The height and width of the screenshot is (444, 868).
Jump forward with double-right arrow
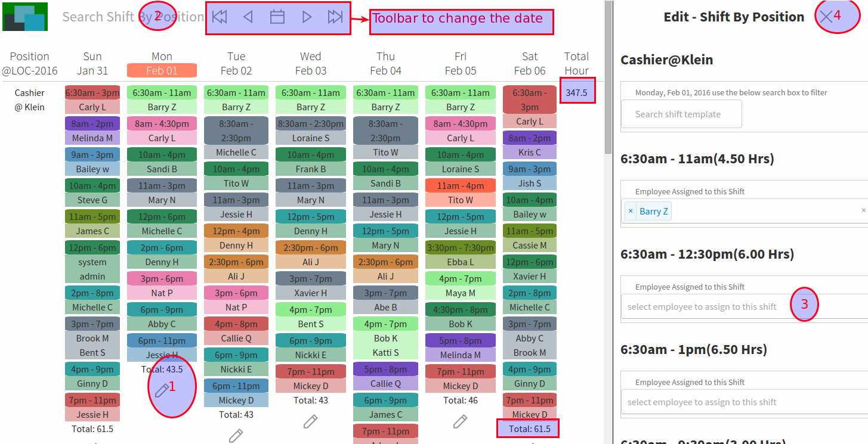click(x=335, y=17)
